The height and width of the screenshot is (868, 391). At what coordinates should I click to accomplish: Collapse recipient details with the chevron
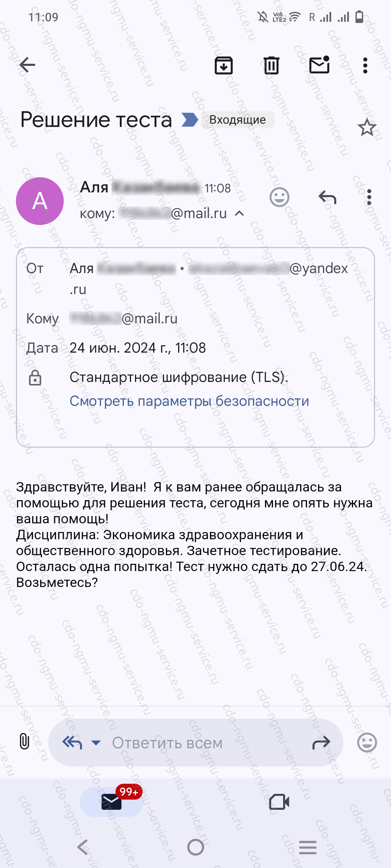point(239,213)
